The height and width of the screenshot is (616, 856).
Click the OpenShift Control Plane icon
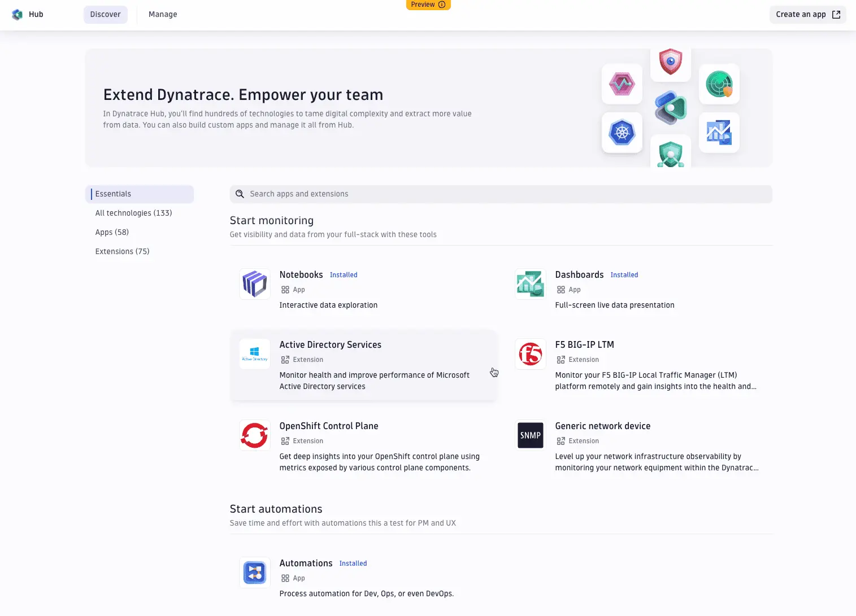click(x=255, y=435)
